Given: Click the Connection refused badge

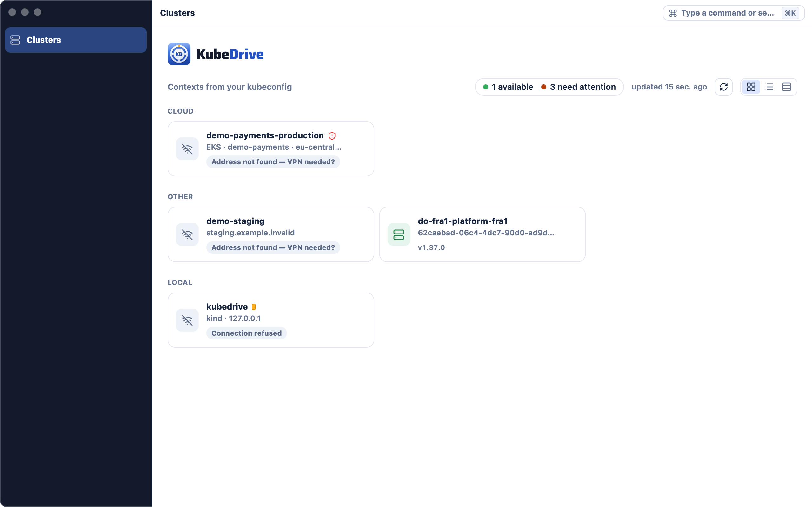Looking at the screenshot, I should tap(247, 333).
